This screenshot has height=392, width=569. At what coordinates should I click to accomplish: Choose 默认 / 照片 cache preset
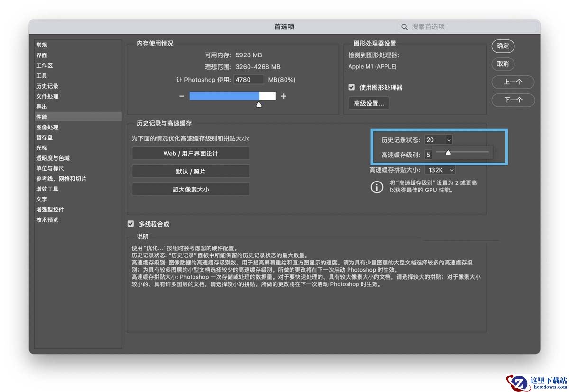(x=191, y=172)
